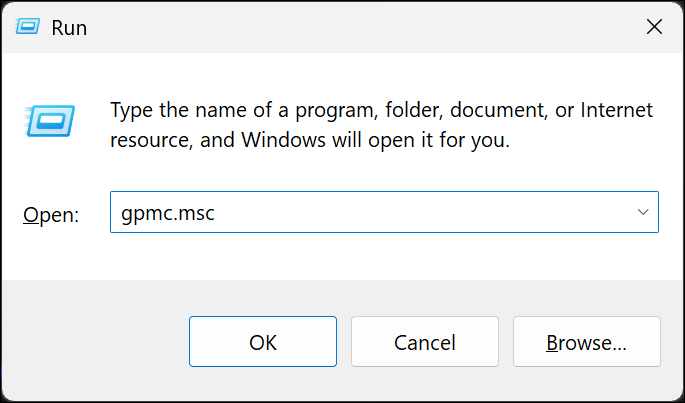Click blank space in Open box after gpmc.msc
This screenshot has width=685, height=403.
tap(420, 213)
